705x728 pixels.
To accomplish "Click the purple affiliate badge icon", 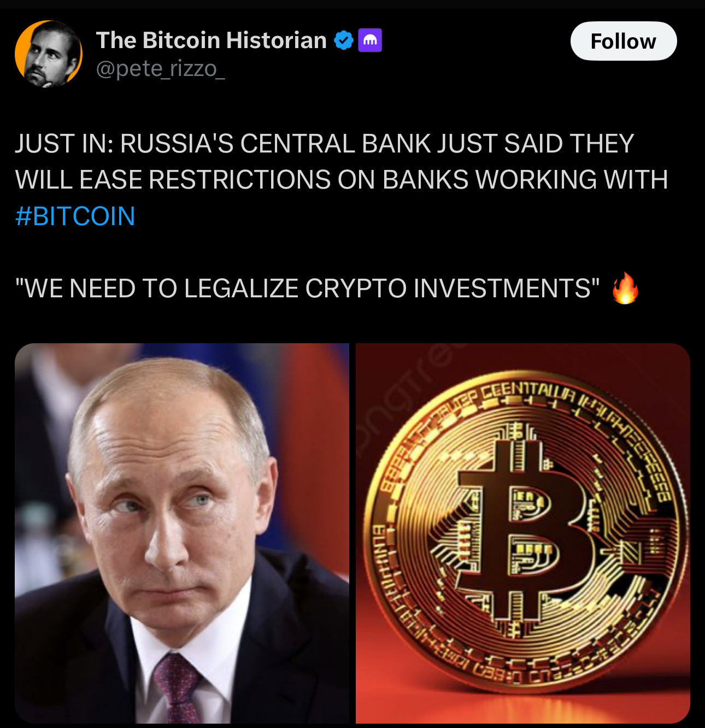I will (370, 40).
